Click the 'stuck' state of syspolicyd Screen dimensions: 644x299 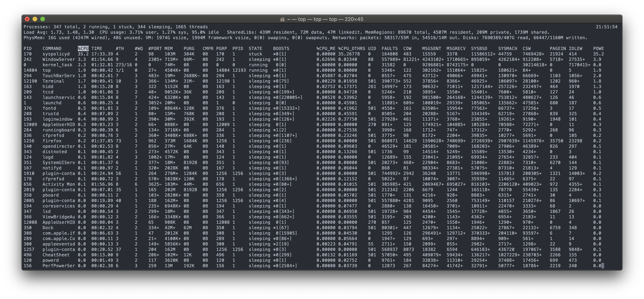coord(255,54)
